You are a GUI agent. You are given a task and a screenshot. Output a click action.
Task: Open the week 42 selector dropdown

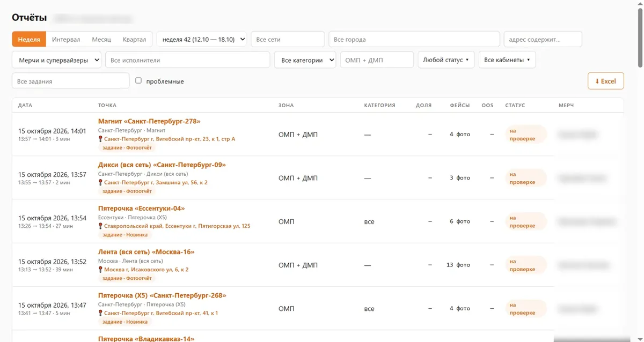point(202,39)
